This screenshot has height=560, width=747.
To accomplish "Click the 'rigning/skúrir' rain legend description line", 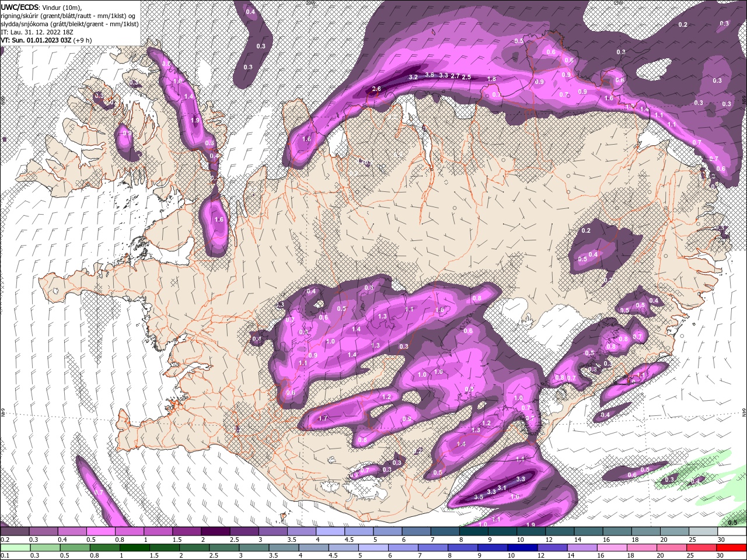I will [68, 16].
